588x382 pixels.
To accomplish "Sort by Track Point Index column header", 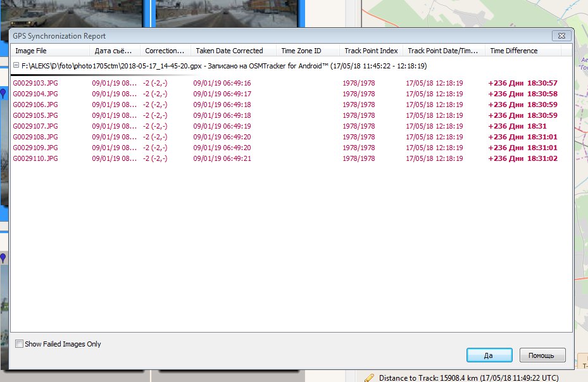I will coord(372,51).
